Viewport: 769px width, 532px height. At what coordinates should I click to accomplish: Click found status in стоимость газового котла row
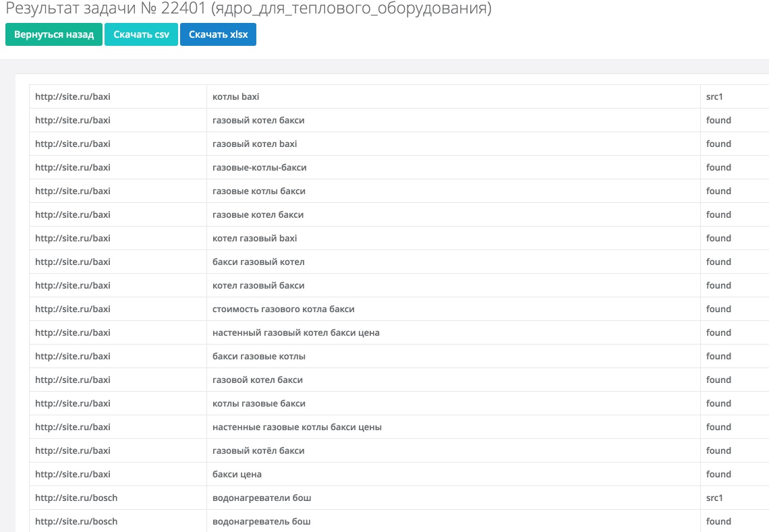718,309
